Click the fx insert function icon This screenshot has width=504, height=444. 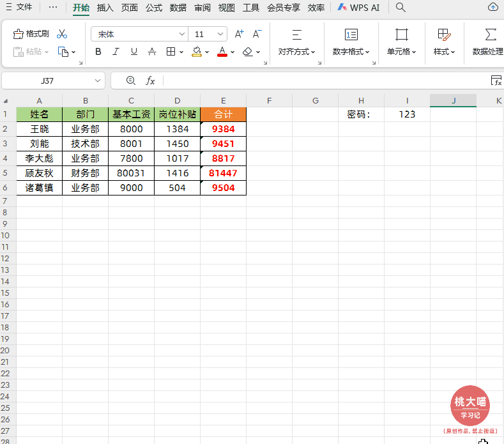[x=150, y=80]
